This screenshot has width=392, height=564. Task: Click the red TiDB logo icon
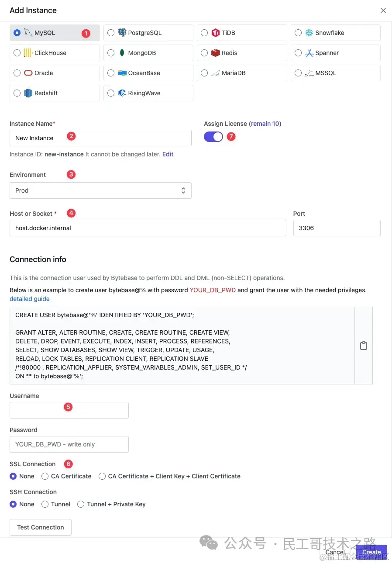point(215,33)
